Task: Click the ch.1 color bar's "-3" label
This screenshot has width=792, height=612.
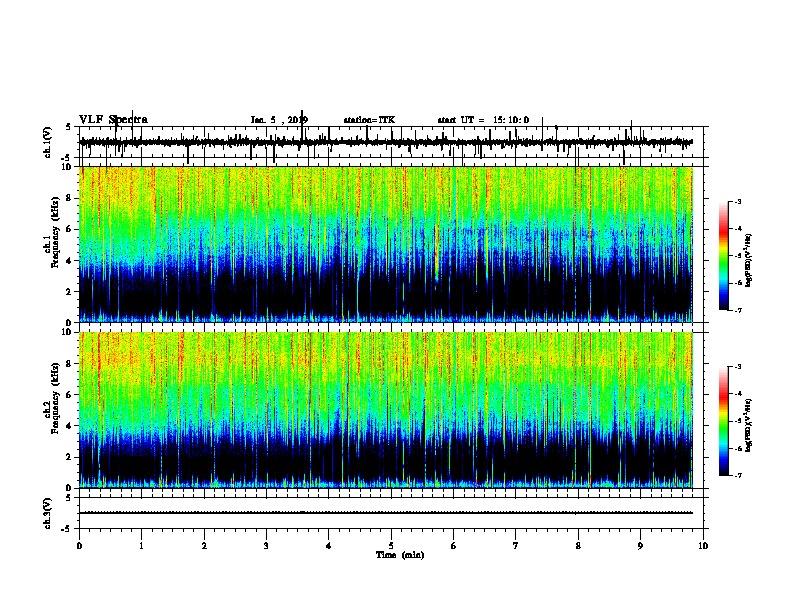Action: tap(737, 201)
